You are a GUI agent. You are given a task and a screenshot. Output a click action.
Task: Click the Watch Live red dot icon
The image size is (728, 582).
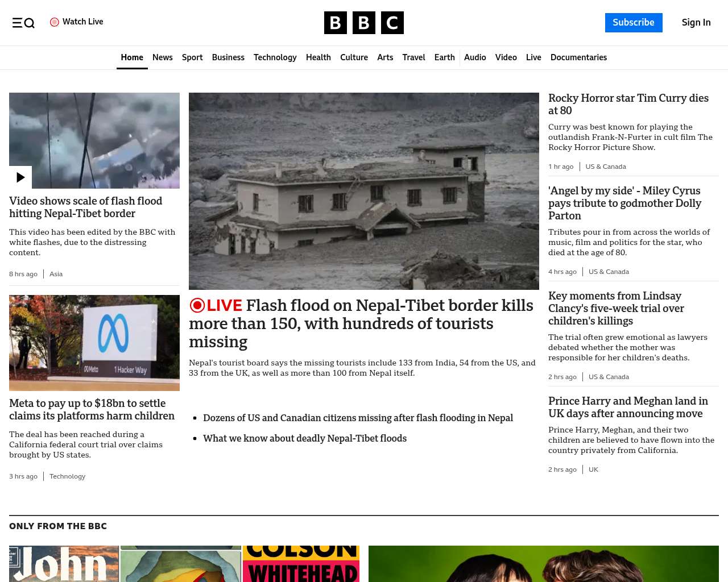[55, 22]
